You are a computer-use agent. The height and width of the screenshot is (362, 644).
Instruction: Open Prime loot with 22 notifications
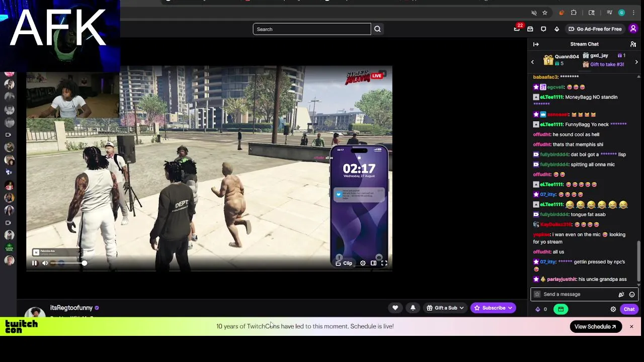coord(517,29)
